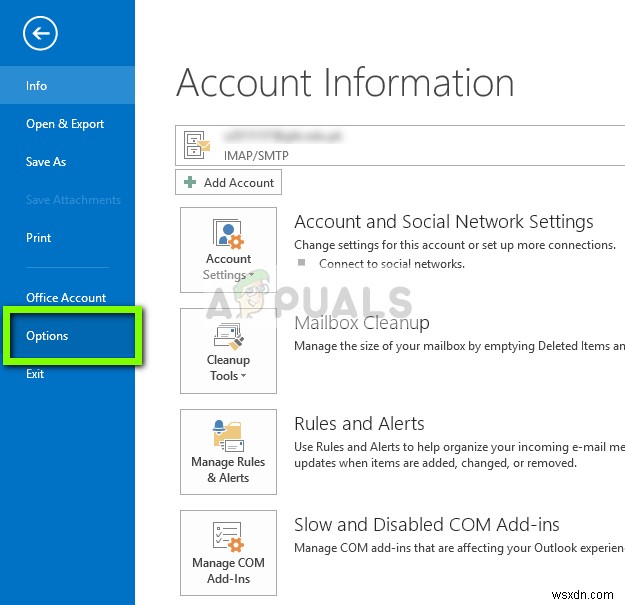Click the Account and Social Network Settings heading
This screenshot has width=625, height=605.
coord(444,221)
